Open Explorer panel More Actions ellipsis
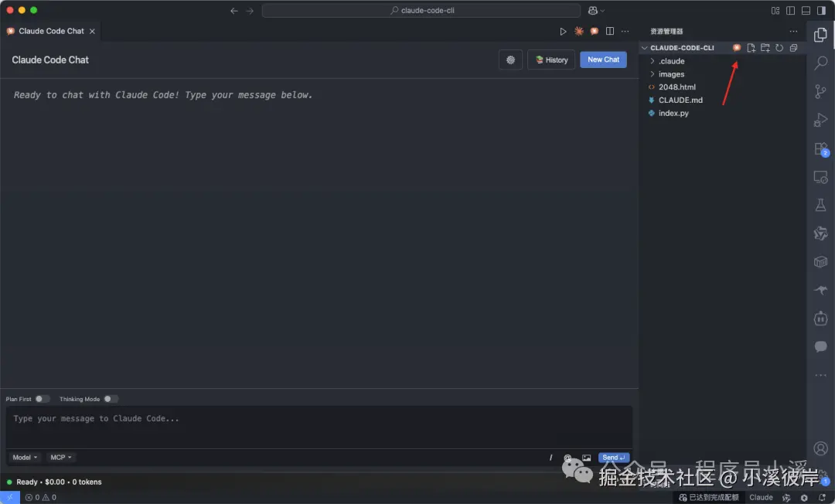Screen dimensions: 835x504 (x=793, y=32)
